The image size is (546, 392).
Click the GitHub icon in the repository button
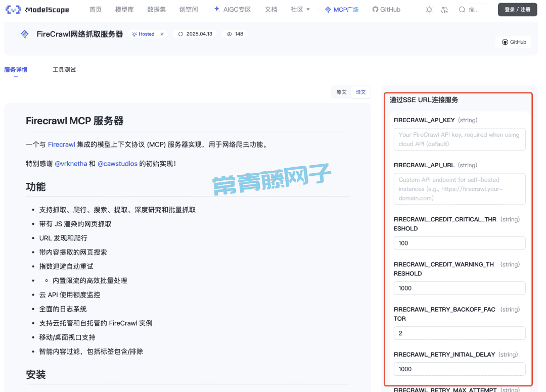point(505,42)
